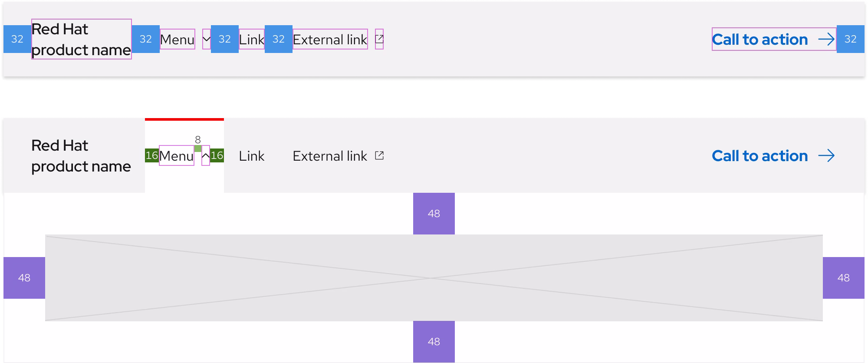
Task: Open the Menu dropdown in the top navbar
Action: pyautogui.click(x=177, y=39)
